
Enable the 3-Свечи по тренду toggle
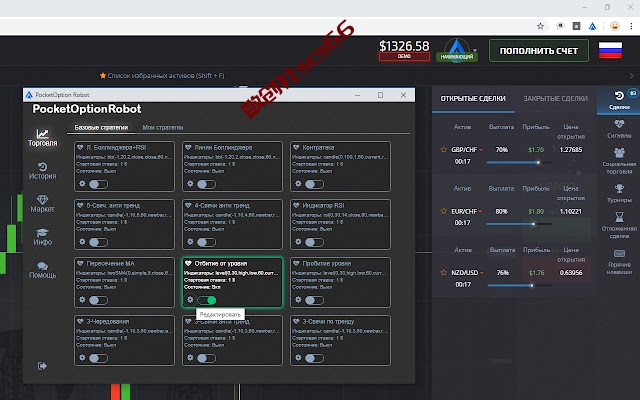(314, 358)
